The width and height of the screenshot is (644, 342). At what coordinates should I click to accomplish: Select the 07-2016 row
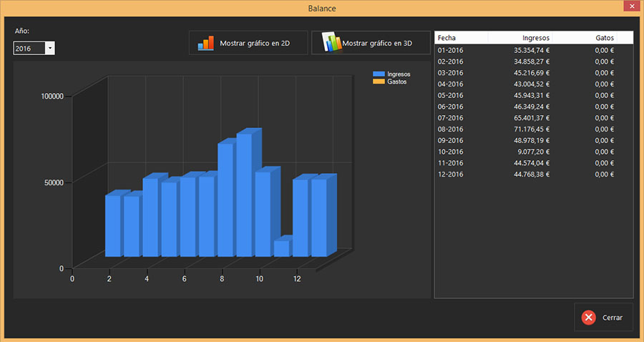534,118
